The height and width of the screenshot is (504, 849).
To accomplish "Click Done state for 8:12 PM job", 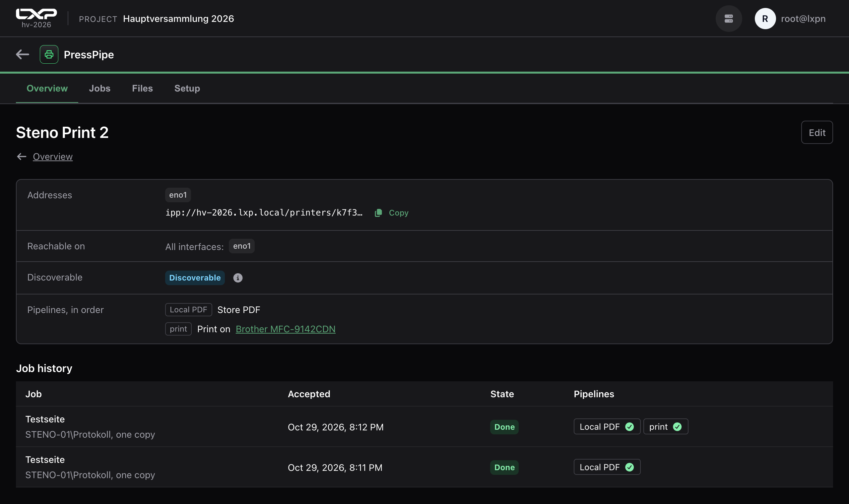I will [504, 427].
